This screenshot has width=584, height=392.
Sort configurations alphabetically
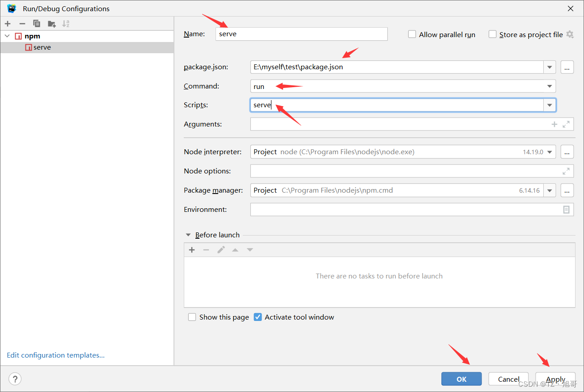66,24
